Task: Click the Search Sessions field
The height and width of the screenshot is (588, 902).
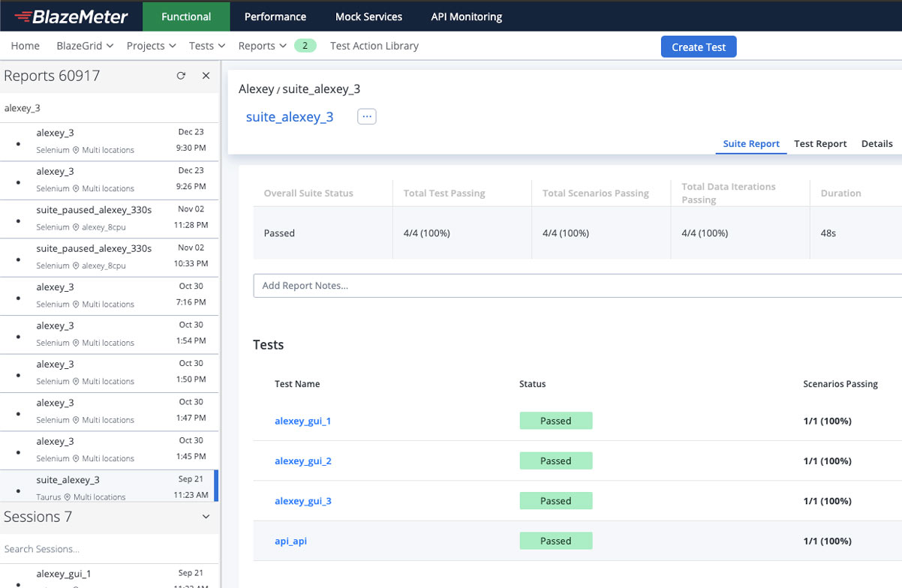Action: click(105, 548)
